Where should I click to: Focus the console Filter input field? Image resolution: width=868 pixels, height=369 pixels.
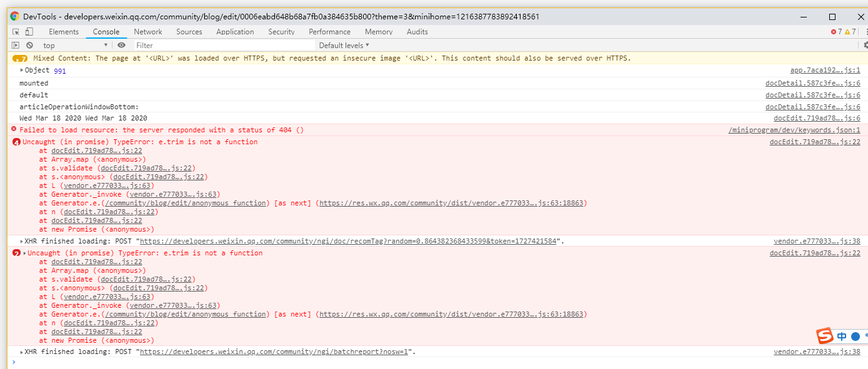pyautogui.click(x=224, y=45)
